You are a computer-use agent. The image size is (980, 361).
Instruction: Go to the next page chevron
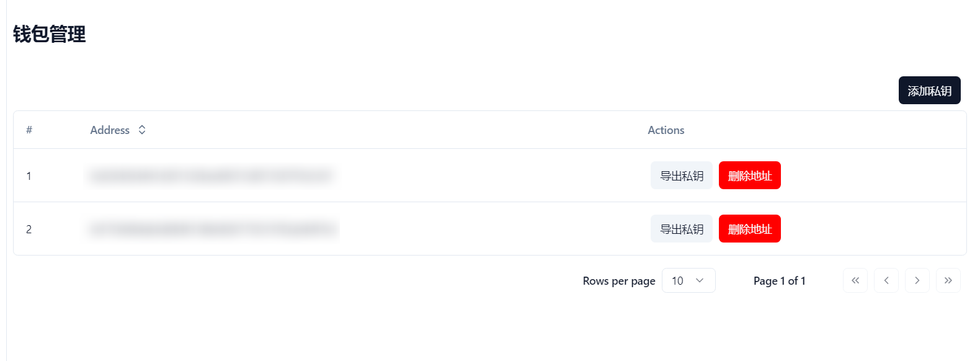click(917, 280)
